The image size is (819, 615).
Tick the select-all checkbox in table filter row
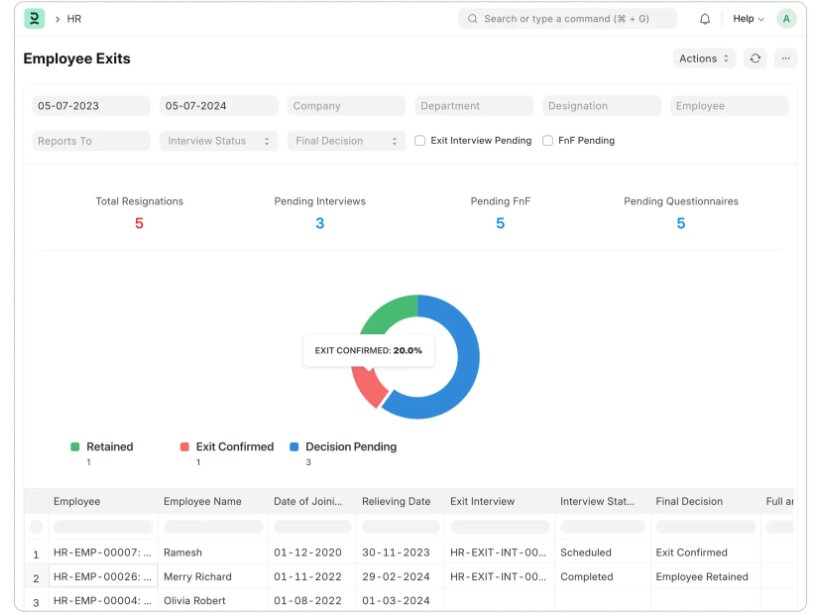coord(37,527)
